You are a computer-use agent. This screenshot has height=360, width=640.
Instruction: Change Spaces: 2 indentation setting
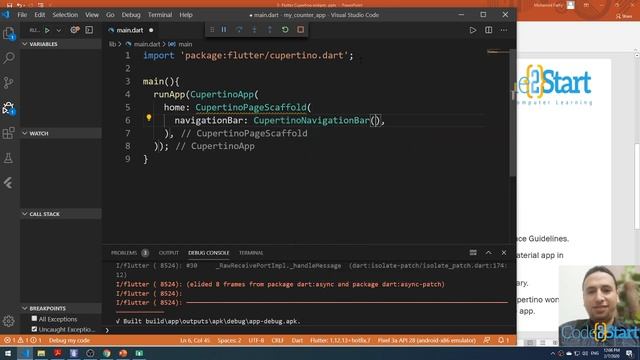[x=229, y=340]
